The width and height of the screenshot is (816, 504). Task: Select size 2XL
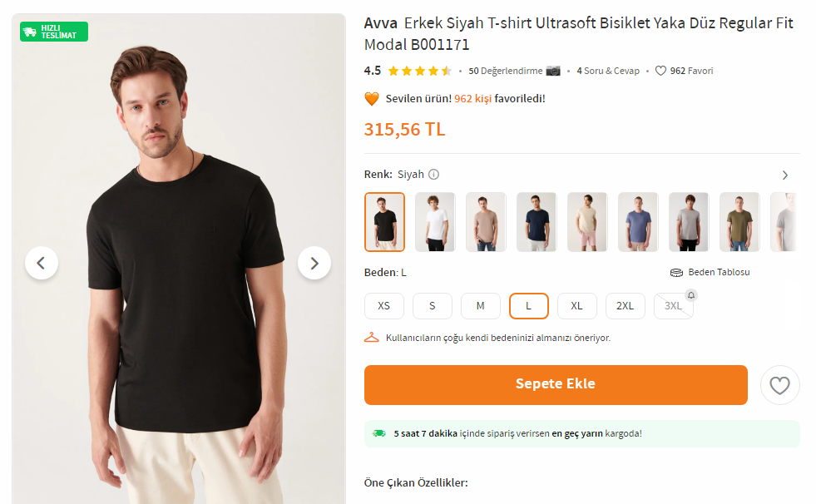click(x=625, y=306)
